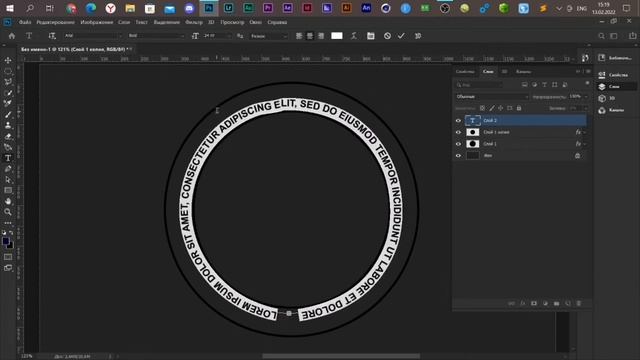Open the Библиотеки panel button

[615, 58]
